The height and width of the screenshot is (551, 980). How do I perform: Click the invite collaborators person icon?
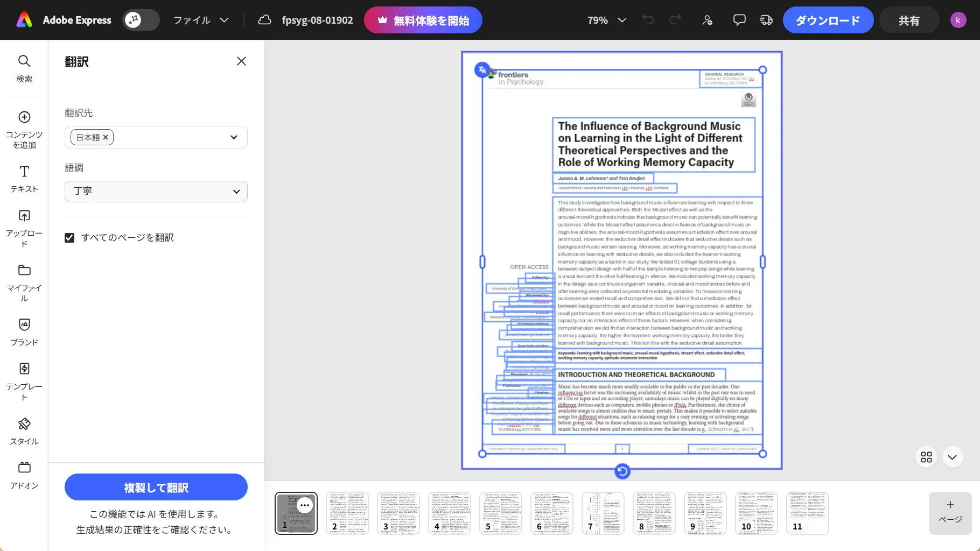coord(708,20)
